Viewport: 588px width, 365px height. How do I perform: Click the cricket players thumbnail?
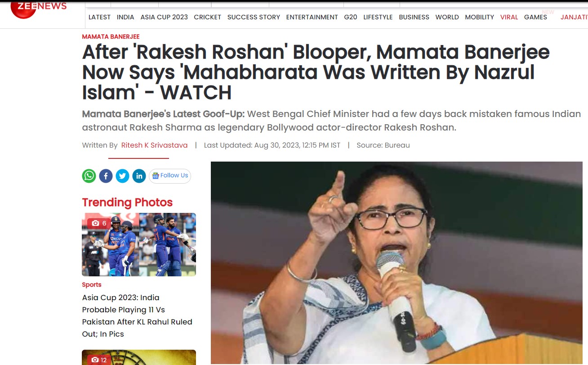click(x=139, y=244)
